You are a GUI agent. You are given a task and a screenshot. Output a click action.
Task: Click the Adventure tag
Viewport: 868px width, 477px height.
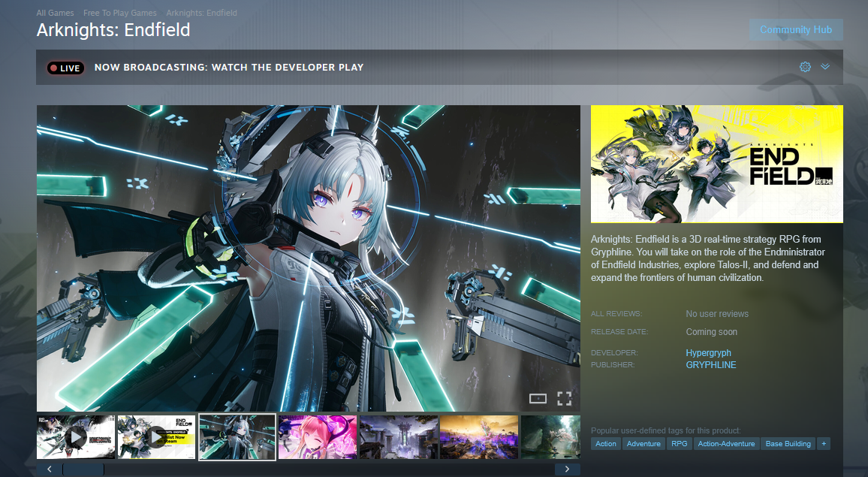point(643,444)
